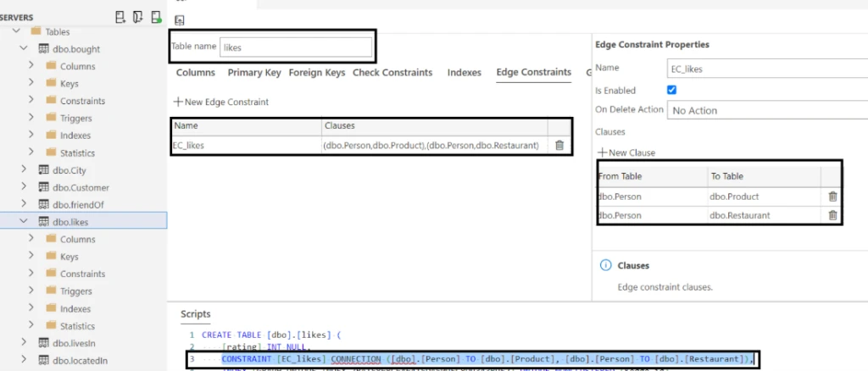
Task: Select Keys under dbo.likes
Action: click(70, 257)
